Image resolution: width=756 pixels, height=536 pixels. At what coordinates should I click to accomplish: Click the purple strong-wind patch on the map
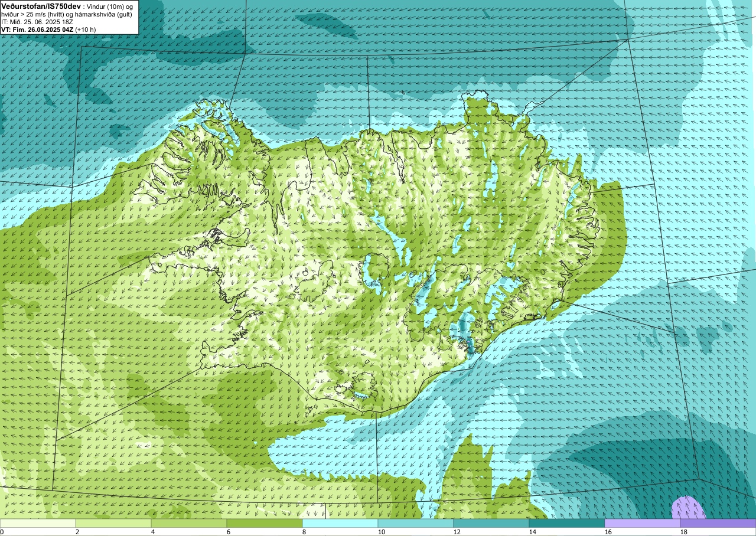point(688,508)
